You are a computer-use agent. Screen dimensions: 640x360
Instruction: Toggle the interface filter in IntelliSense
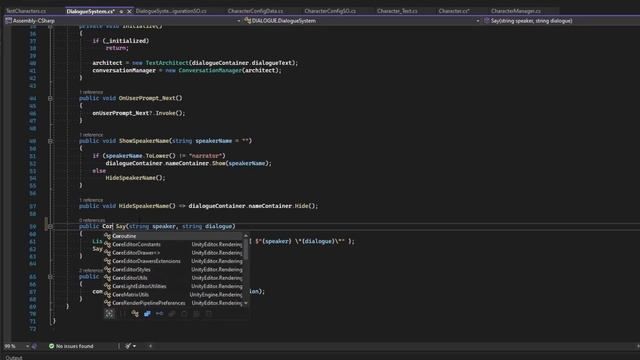click(160, 314)
